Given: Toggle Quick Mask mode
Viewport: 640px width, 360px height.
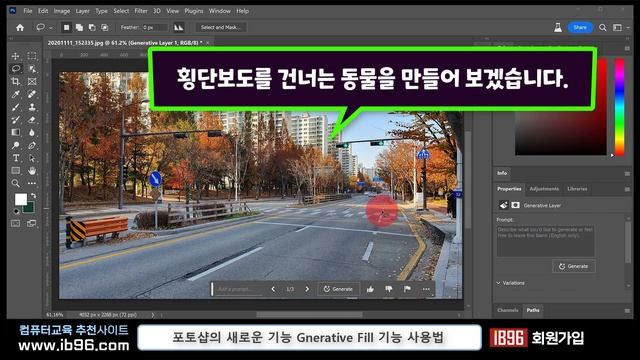Looking at the screenshot, I should (16, 223).
